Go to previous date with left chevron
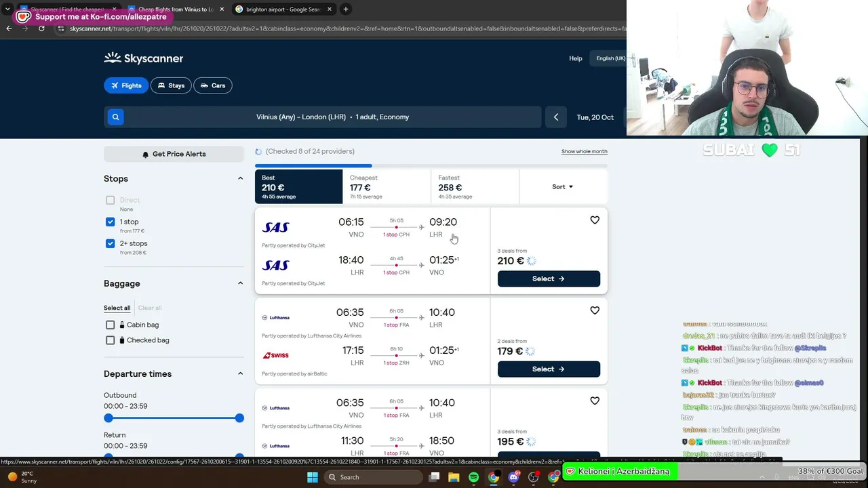868x488 pixels. pyautogui.click(x=556, y=117)
